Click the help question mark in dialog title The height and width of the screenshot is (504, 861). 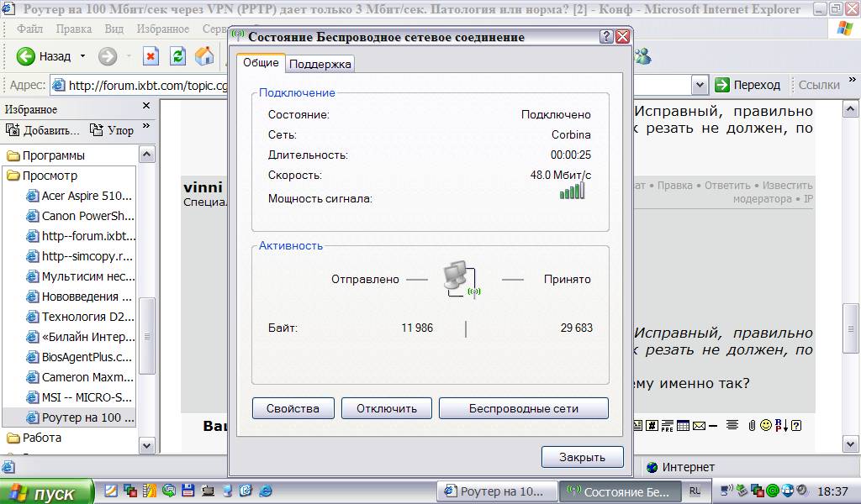[606, 37]
